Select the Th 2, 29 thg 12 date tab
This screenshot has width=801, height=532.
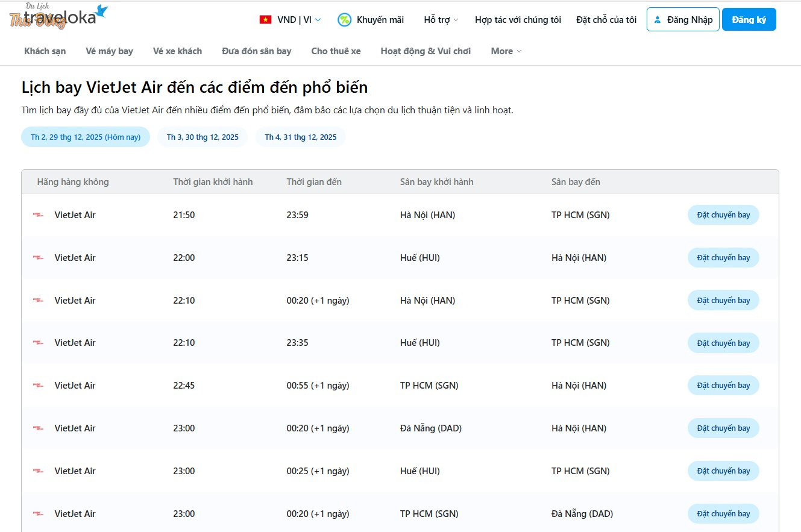point(86,137)
